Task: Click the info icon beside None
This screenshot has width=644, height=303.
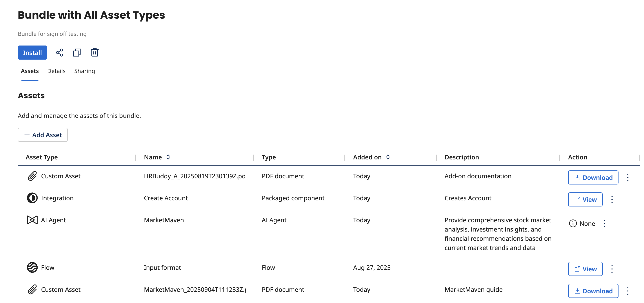Action: click(x=573, y=223)
